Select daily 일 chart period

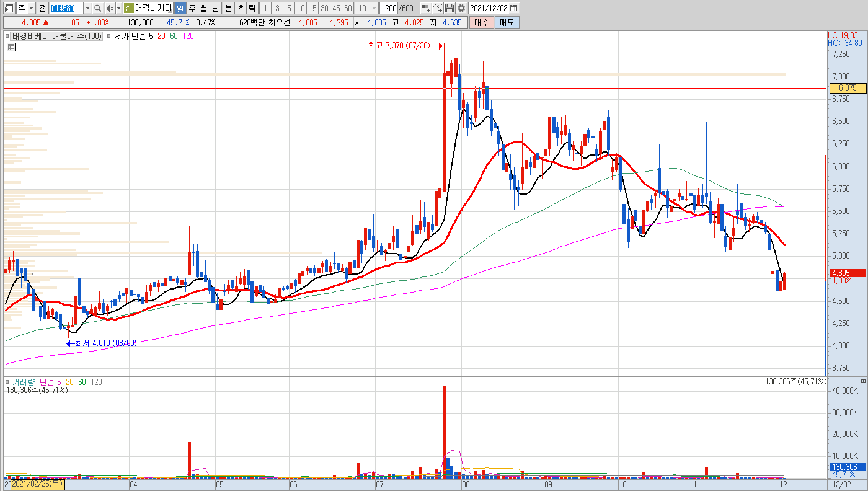(x=179, y=8)
